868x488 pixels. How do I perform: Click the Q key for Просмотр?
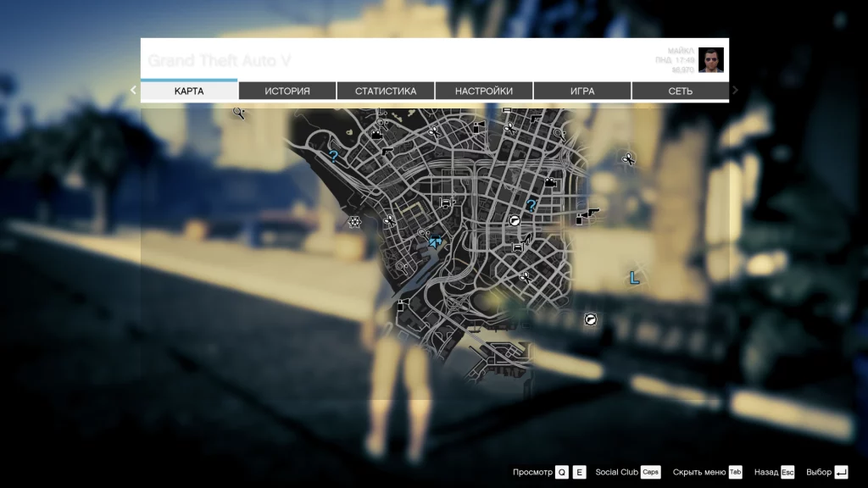click(562, 472)
